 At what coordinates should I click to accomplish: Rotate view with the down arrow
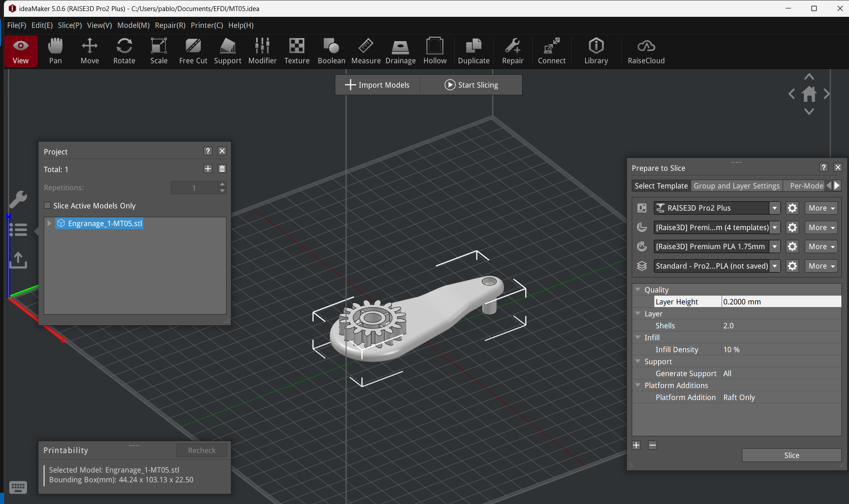pyautogui.click(x=809, y=112)
